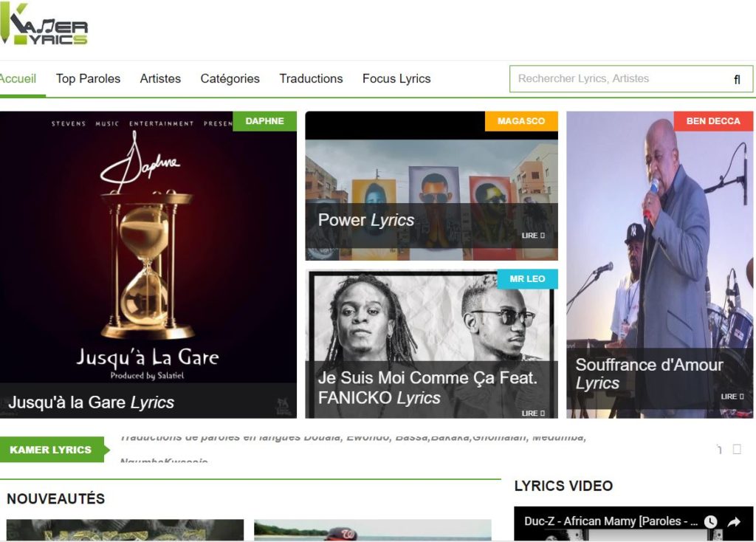Viewport: 756px width, 542px height.
Task: Click the MR LEO artist tag
Action: point(527,279)
